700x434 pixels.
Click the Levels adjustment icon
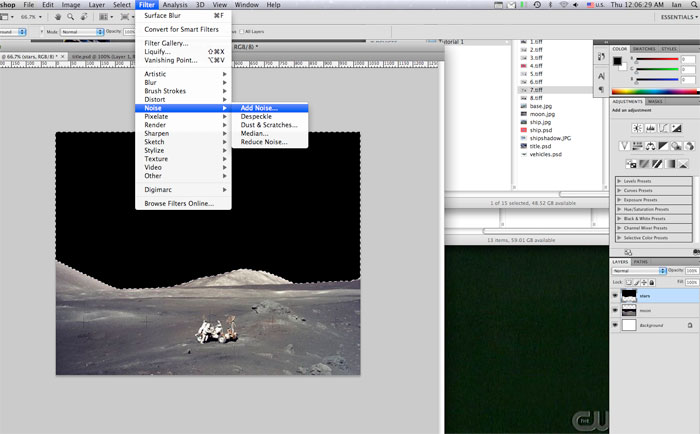(651, 128)
